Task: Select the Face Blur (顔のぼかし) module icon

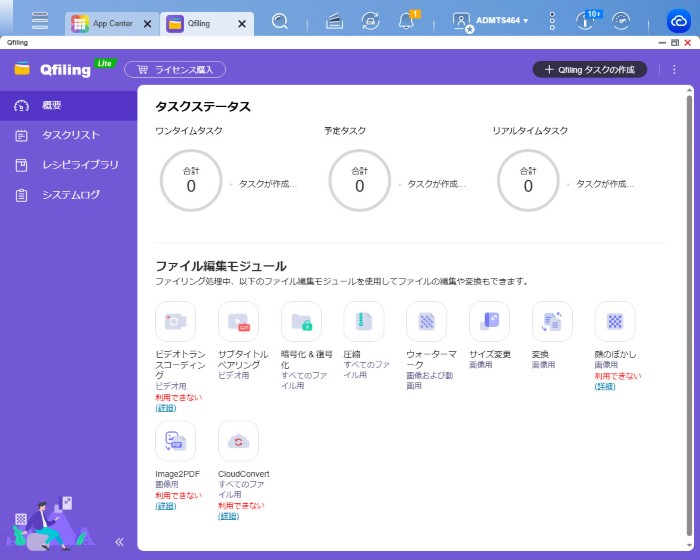Action: click(615, 322)
